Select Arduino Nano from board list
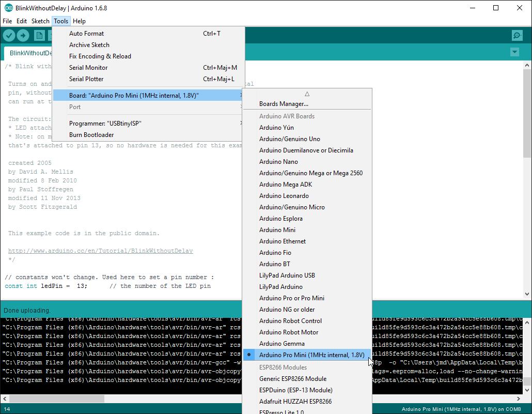 point(278,162)
